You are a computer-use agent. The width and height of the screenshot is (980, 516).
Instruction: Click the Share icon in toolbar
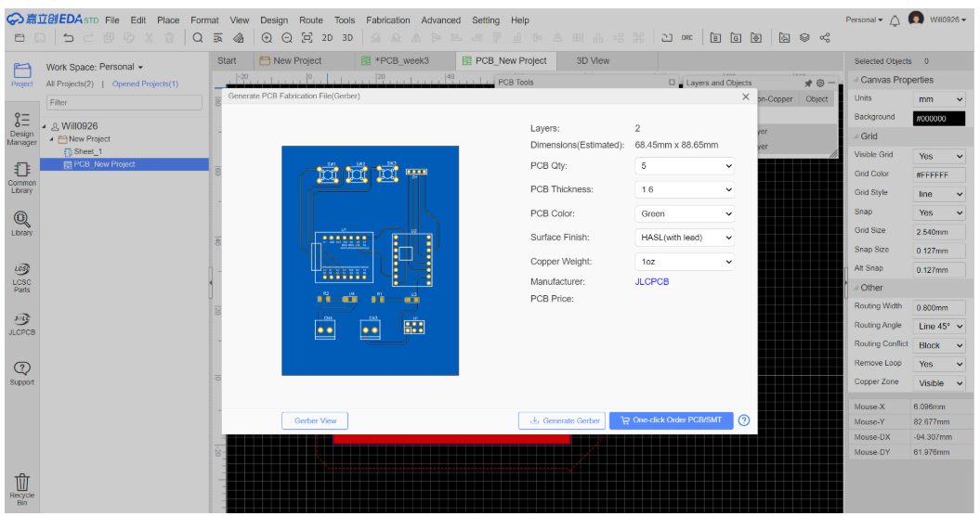pos(824,38)
